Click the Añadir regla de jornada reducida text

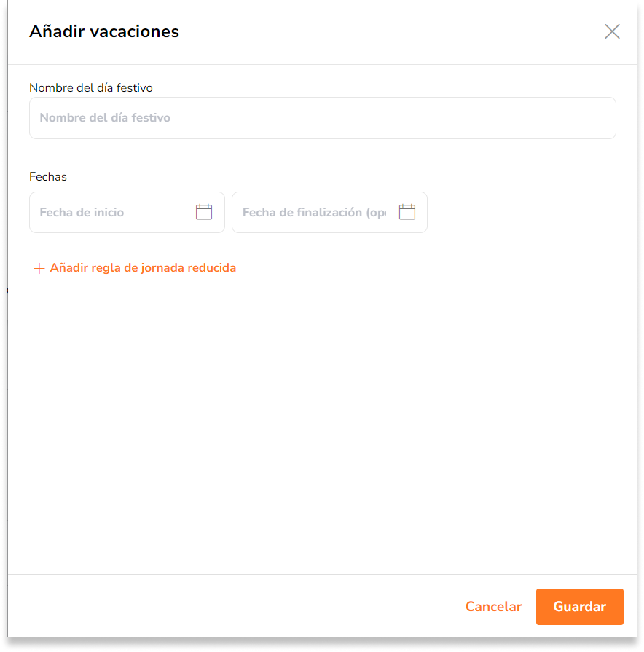[143, 268]
